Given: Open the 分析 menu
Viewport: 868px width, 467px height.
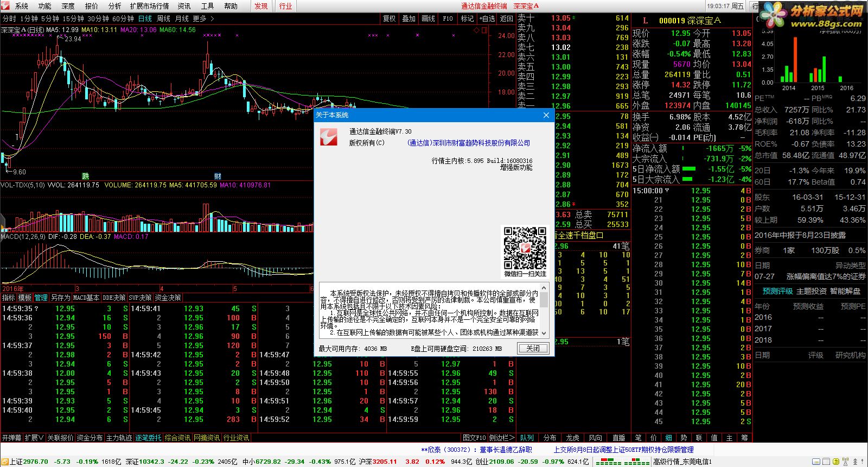Looking at the screenshot, I should click(114, 6).
